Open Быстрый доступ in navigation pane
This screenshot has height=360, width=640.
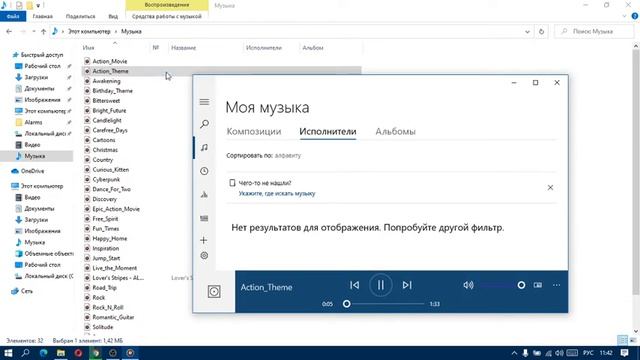pos(42,55)
